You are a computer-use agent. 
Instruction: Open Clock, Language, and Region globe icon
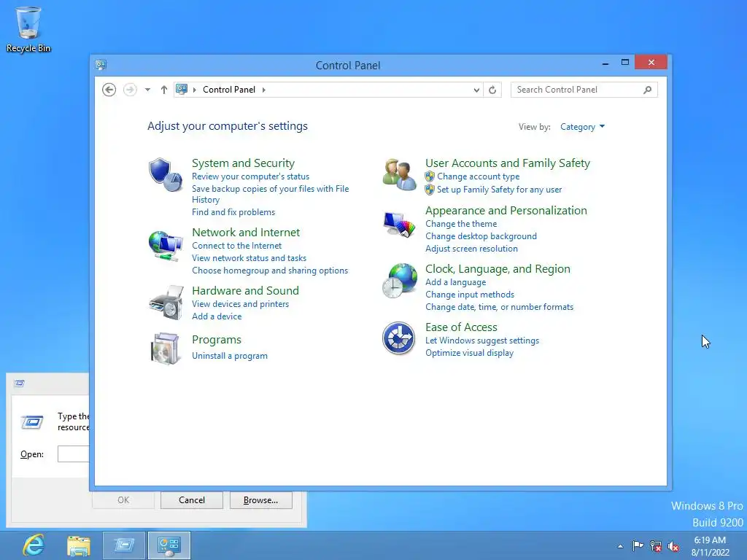[399, 281]
